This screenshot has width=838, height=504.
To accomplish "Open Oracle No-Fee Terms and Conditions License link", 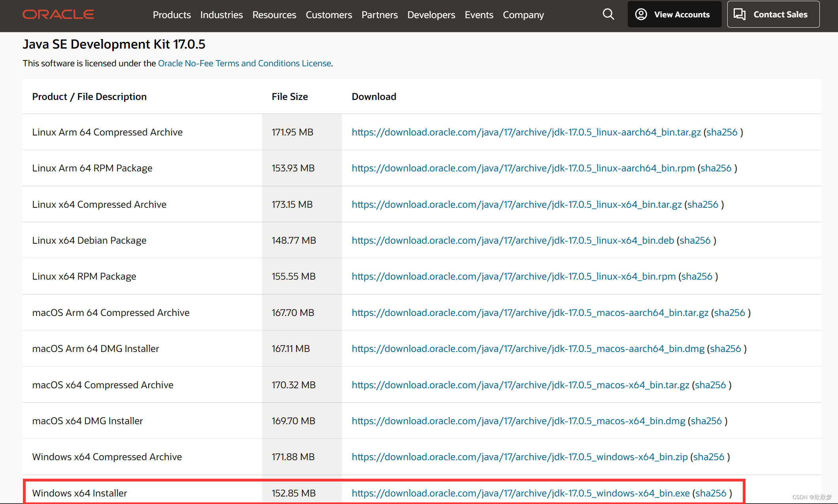I will coord(244,63).
